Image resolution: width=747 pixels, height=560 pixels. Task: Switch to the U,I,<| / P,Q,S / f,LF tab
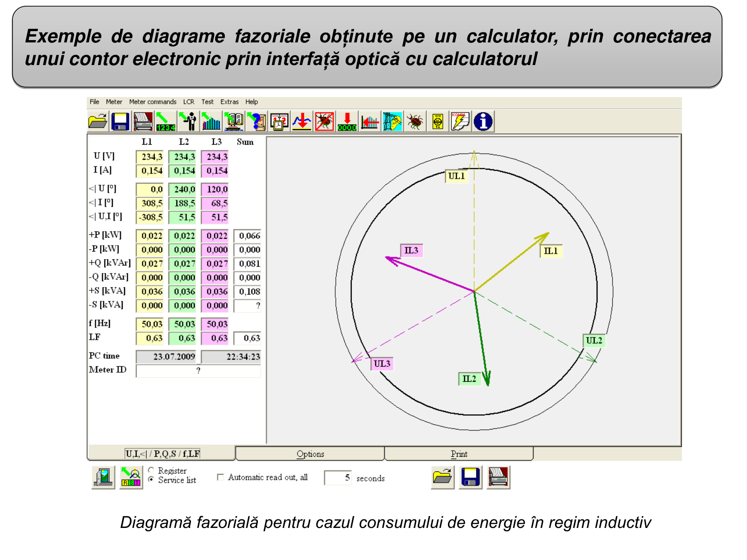(x=162, y=453)
